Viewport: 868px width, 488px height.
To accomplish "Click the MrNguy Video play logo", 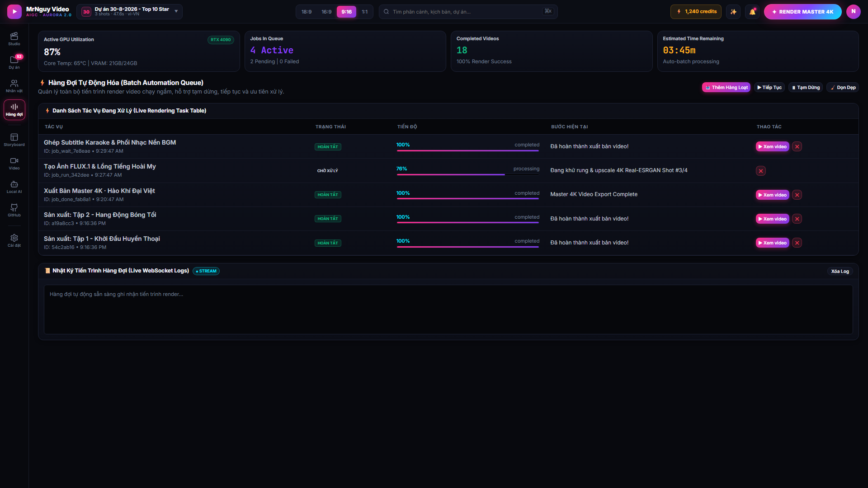I will click(x=14, y=12).
